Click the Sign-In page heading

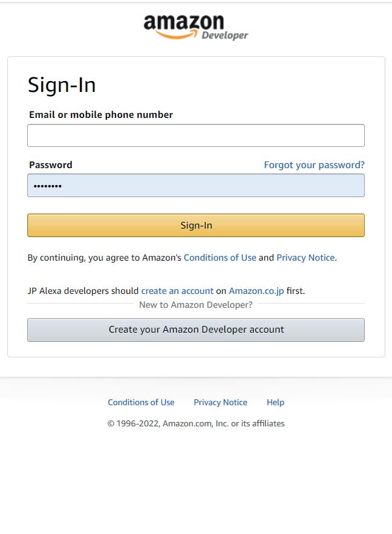(62, 85)
